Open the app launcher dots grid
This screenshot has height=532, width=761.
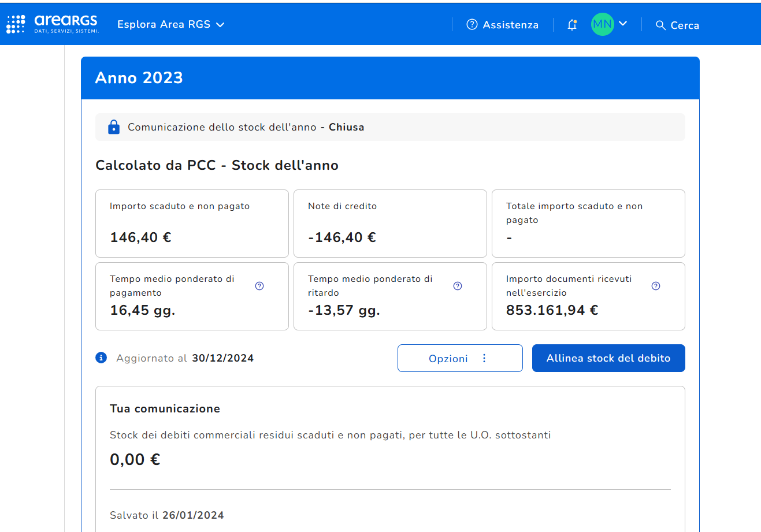coord(16,24)
